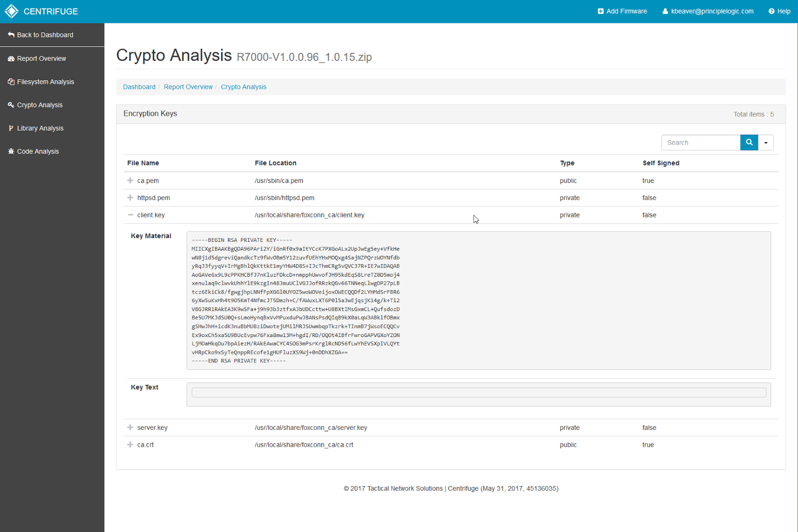Click the Add Firmware icon

coord(601,10)
